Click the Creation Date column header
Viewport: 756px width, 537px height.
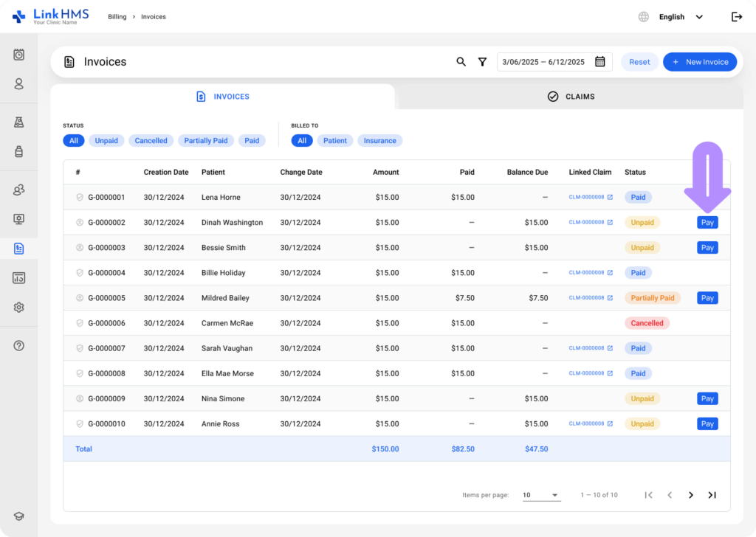[x=166, y=172]
